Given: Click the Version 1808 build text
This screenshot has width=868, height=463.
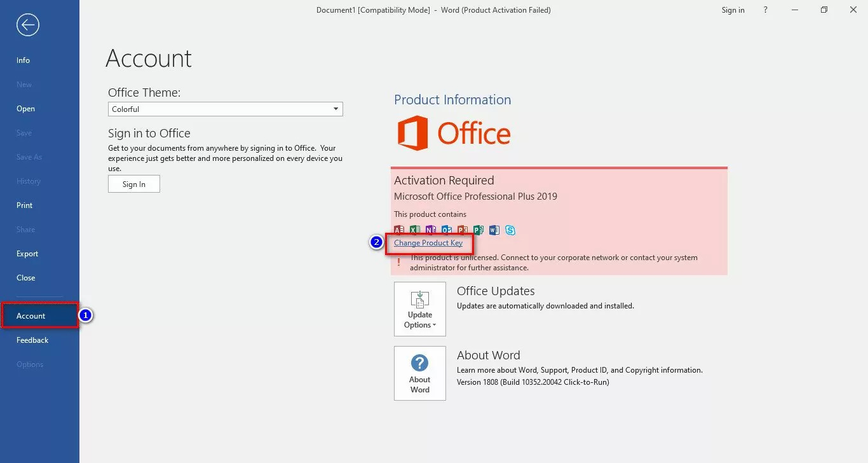Looking at the screenshot, I should click(533, 382).
